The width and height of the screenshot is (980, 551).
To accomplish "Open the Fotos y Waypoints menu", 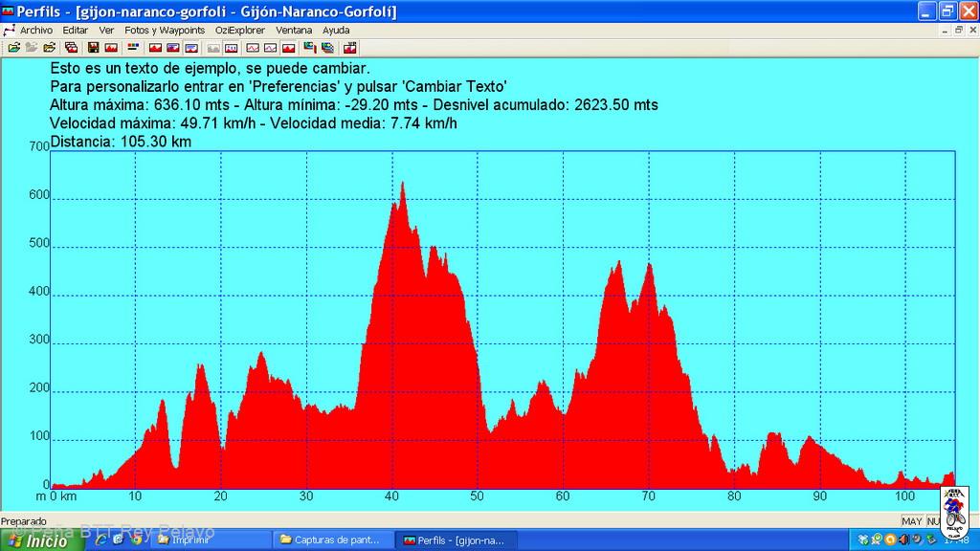I will [165, 30].
